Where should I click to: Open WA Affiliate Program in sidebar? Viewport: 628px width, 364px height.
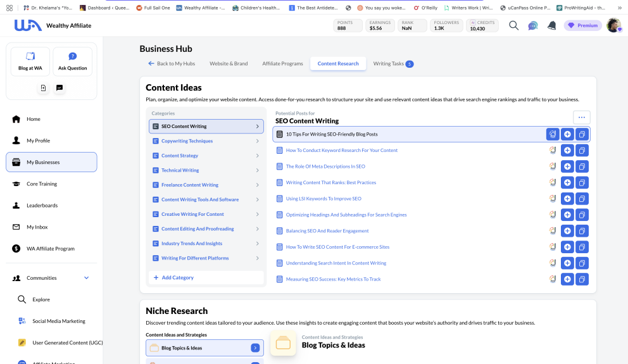click(x=51, y=249)
